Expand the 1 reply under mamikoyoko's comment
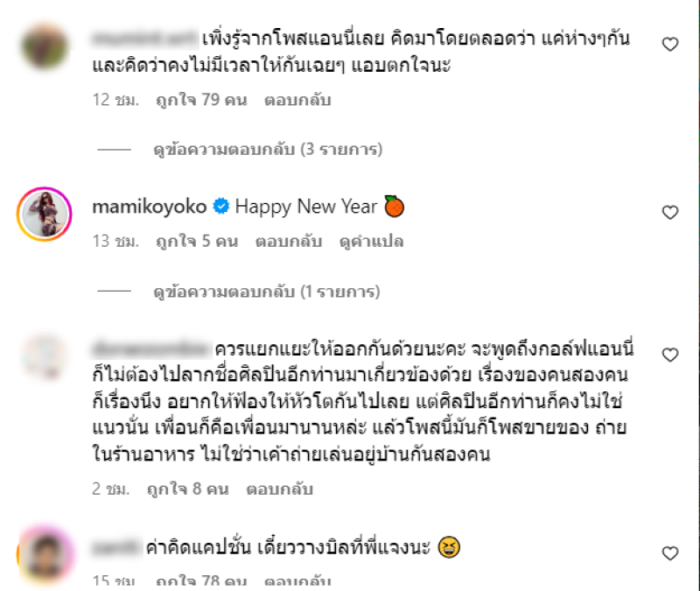The image size is (700, 591). pos(267,292)
